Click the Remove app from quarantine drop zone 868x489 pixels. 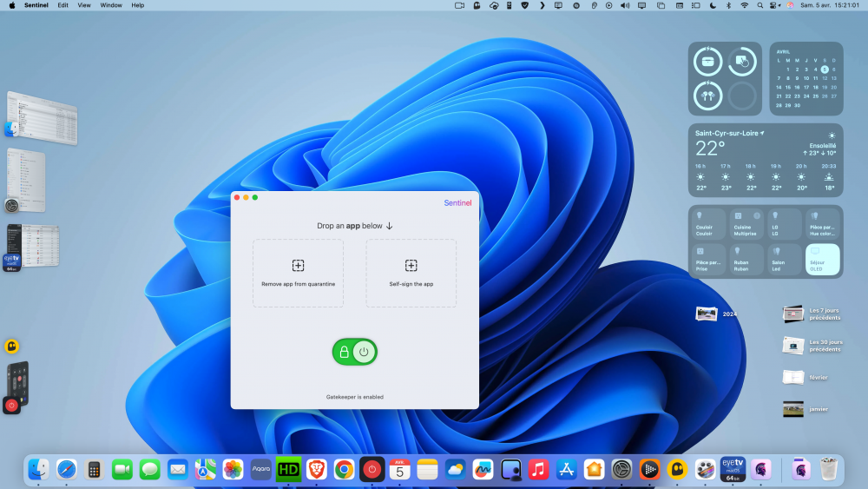click(299, 273)
